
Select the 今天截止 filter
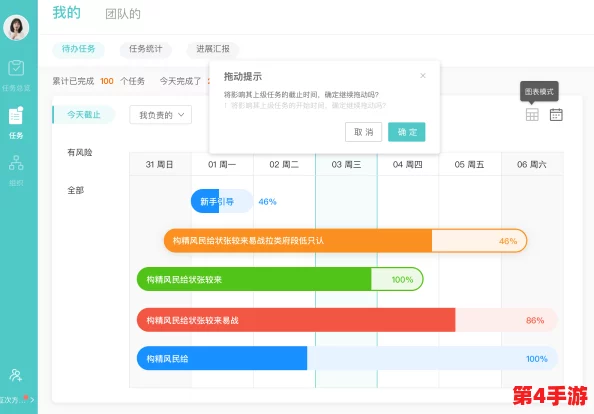83,115
